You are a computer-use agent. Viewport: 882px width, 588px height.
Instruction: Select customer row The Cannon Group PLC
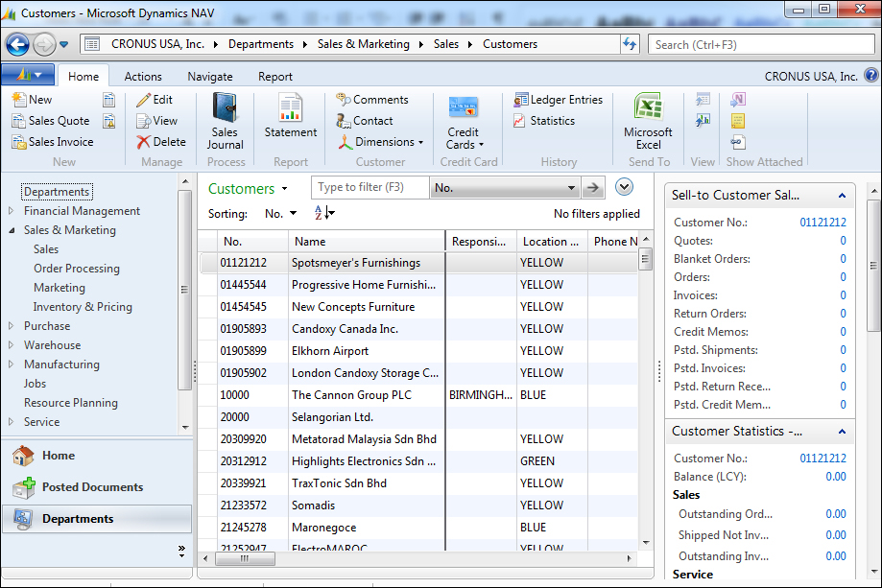click(419, 395)
